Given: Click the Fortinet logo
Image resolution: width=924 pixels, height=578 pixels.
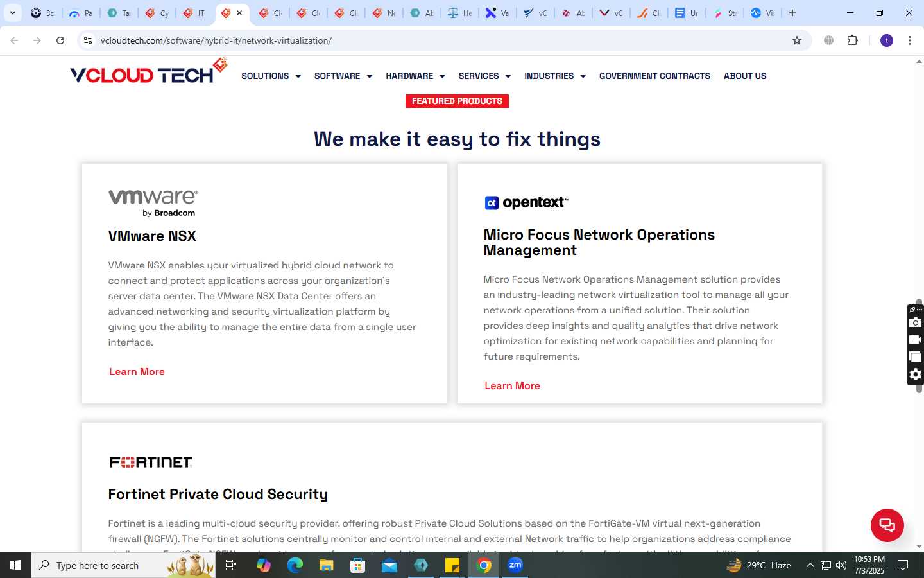Looking at the screenshot, I should [151, 462].
